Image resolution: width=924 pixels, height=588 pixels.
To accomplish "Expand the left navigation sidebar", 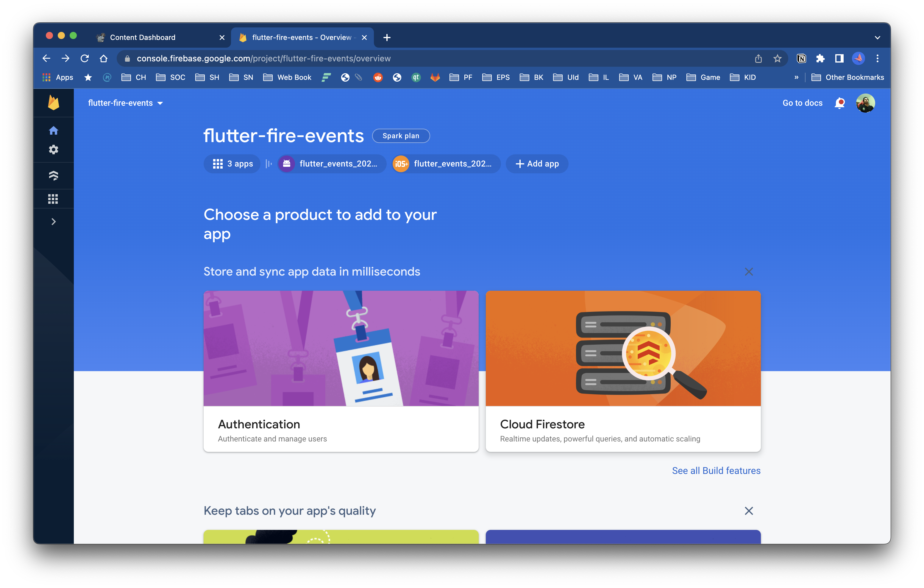I will 53,222.
